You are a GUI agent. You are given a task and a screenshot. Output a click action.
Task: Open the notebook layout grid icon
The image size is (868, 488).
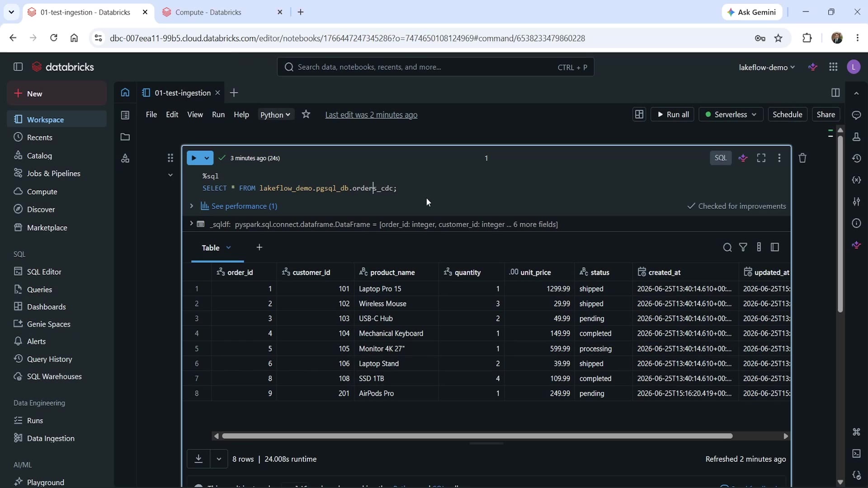point(639,114)
